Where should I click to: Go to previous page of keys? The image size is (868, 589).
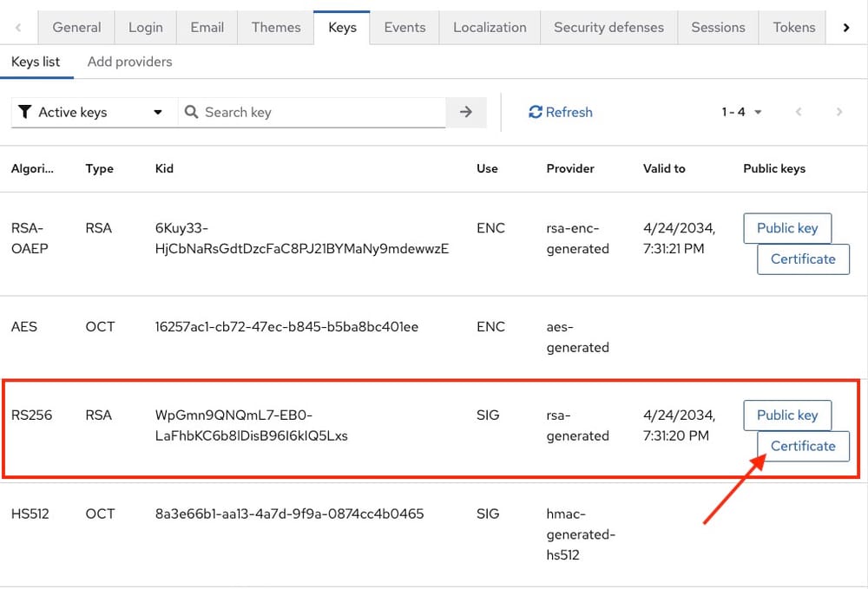(x=799, y=112)
